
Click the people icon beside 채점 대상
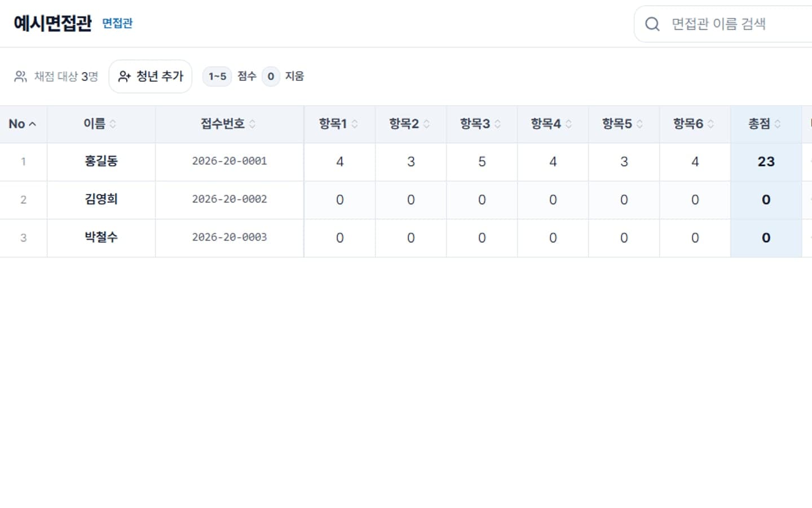[x=20, y=76]
